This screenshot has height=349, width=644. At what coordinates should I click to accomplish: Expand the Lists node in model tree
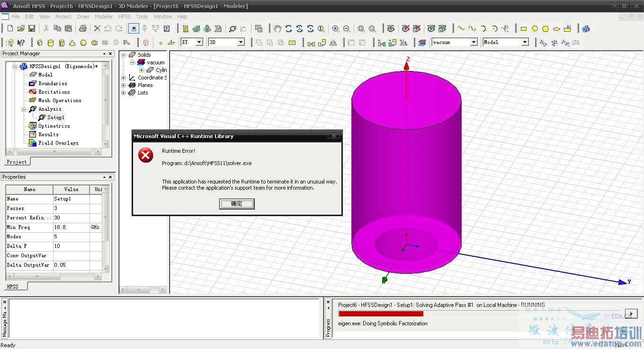[x=124, y=93]
